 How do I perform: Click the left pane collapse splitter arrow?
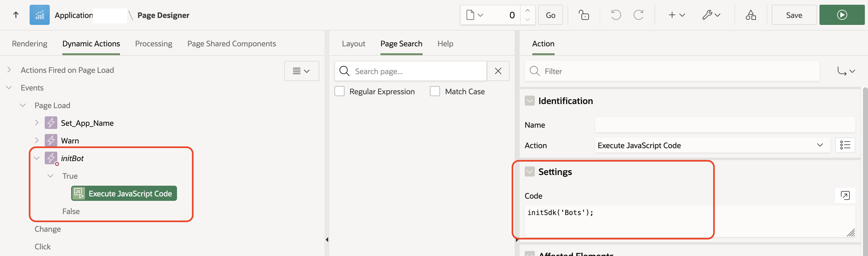pyautogui.click(x=327, y=240)
